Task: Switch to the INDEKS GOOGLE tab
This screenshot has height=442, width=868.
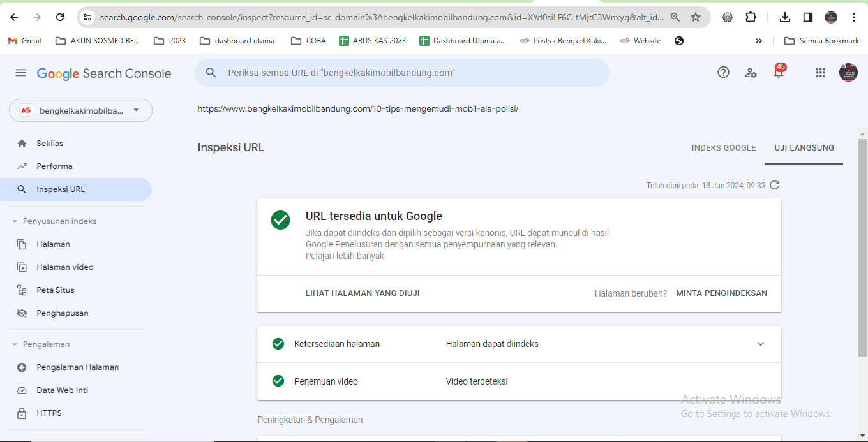Action: 723,148
